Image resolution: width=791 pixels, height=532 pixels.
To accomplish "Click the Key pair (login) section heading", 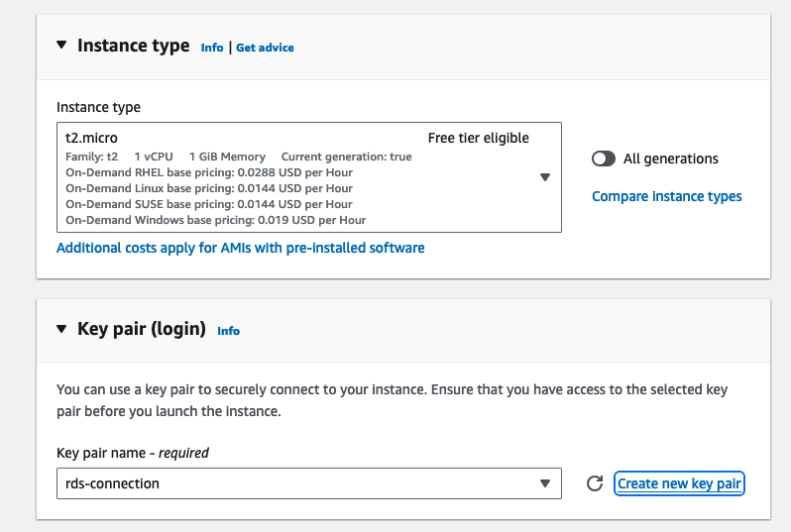I will 141,329.
